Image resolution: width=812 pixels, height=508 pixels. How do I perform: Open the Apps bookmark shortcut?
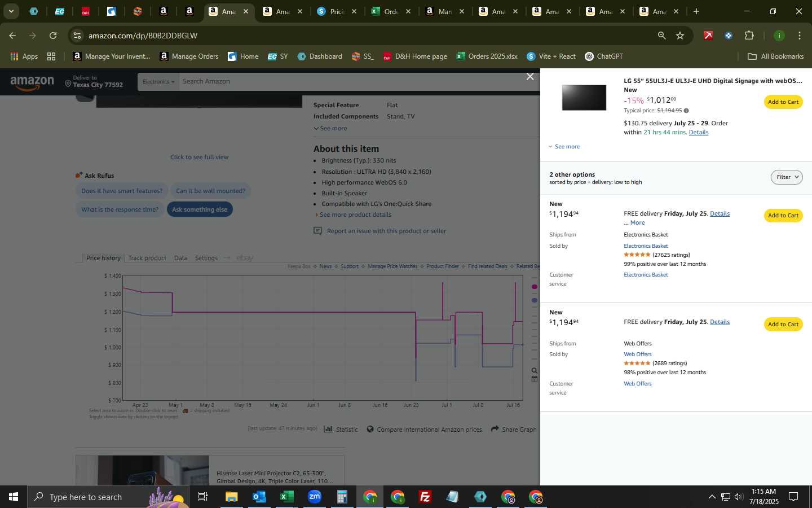pyautogui.click(x=24, y=56)
